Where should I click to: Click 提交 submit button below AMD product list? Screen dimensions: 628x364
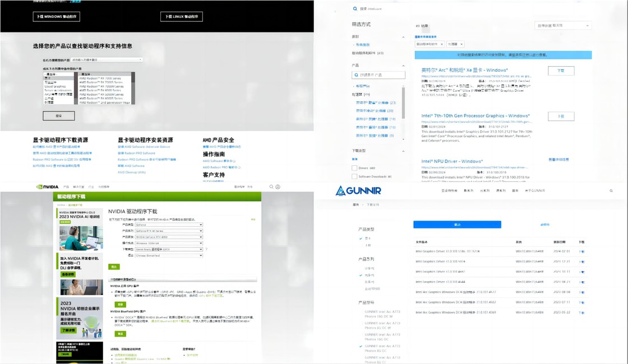point(59,115)
